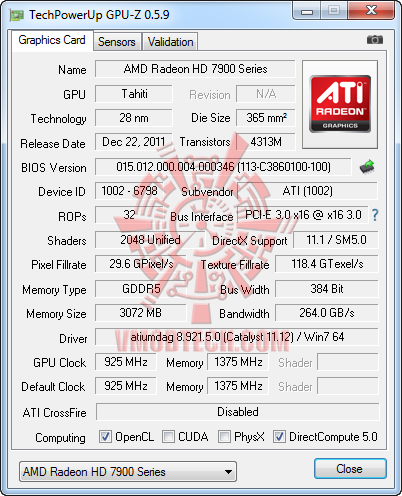Screen dimensions: 402x496
Task: Open the Validation tab
Action: (170, 42)
